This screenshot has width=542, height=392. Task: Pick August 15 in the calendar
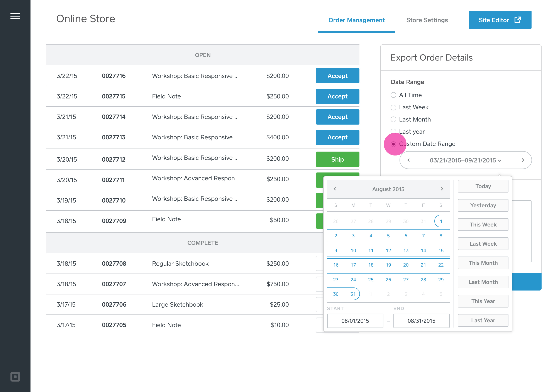[441, 250]
